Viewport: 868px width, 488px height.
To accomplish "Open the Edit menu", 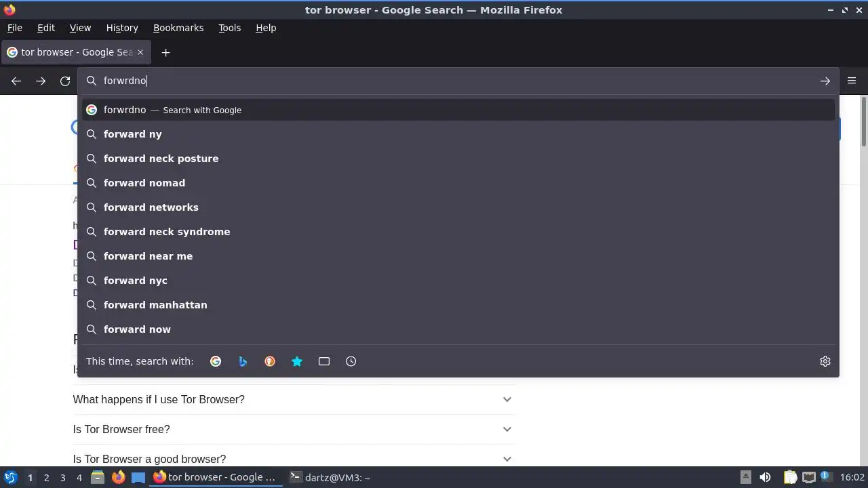I will (46, 28).
